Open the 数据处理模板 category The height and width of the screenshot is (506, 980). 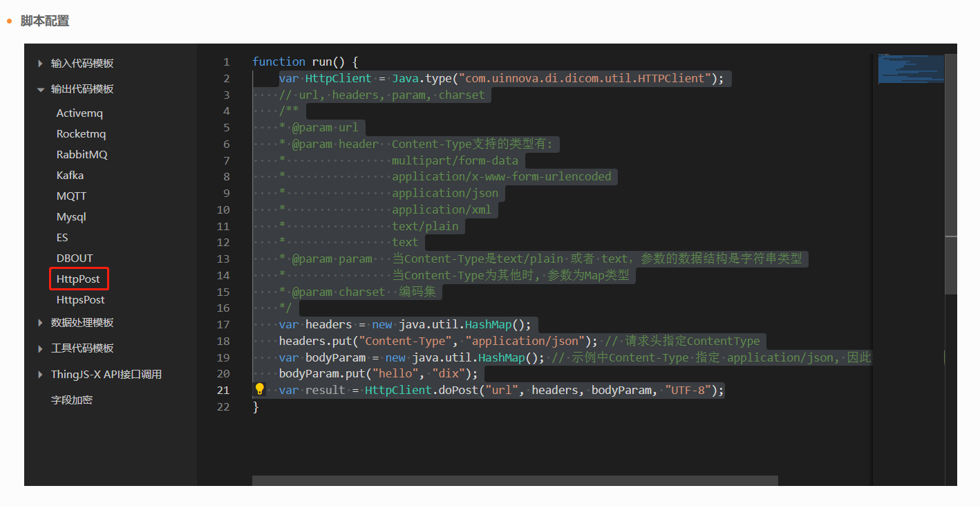(82, 323)
